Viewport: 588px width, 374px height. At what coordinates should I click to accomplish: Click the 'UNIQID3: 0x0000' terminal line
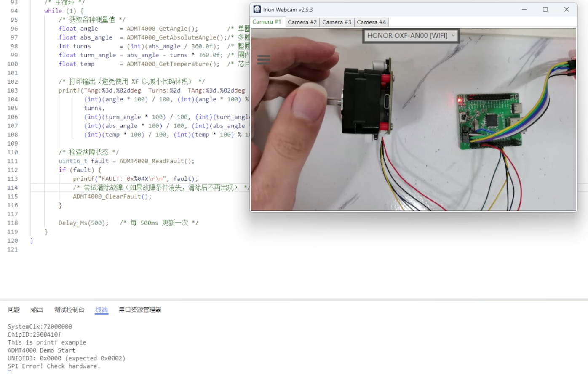tap(67, 358)
